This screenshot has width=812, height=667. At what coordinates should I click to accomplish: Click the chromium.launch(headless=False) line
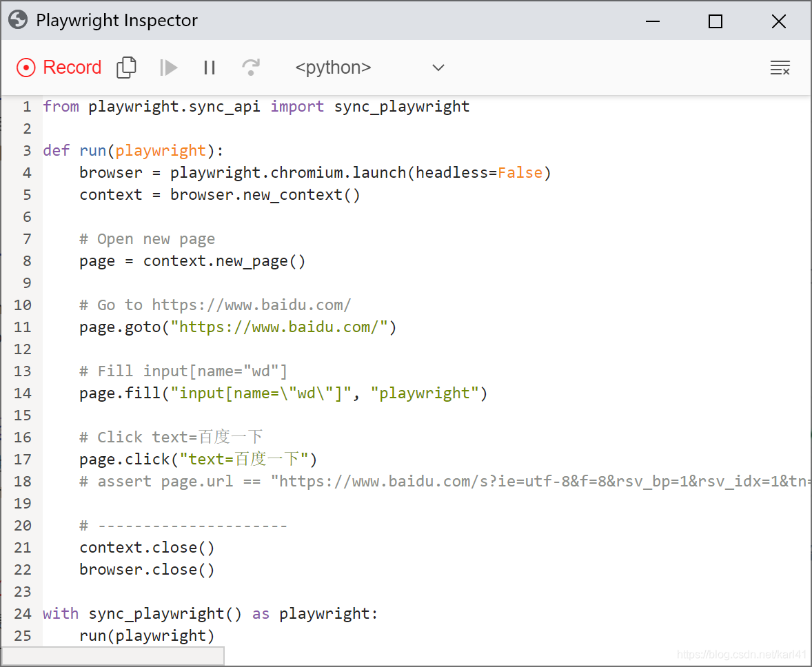(x=316, y=173)
